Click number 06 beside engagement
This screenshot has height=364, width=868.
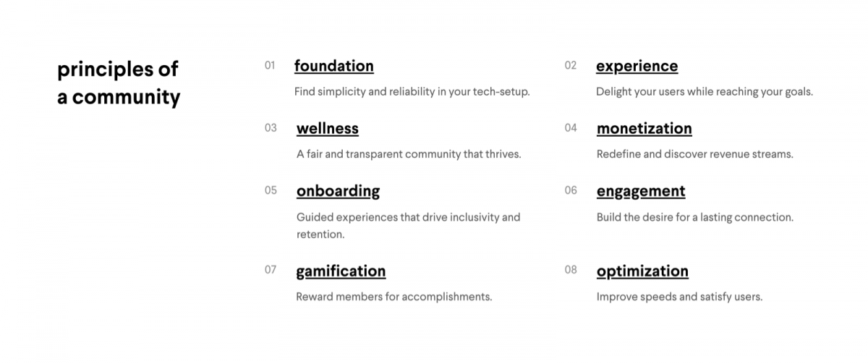(571, 191)
